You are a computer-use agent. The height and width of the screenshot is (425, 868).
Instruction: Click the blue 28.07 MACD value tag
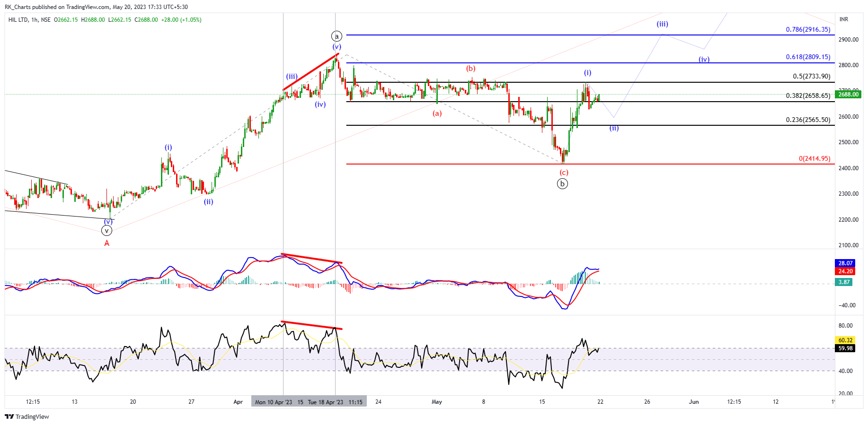pyautogui.click(x=845, y=263)
